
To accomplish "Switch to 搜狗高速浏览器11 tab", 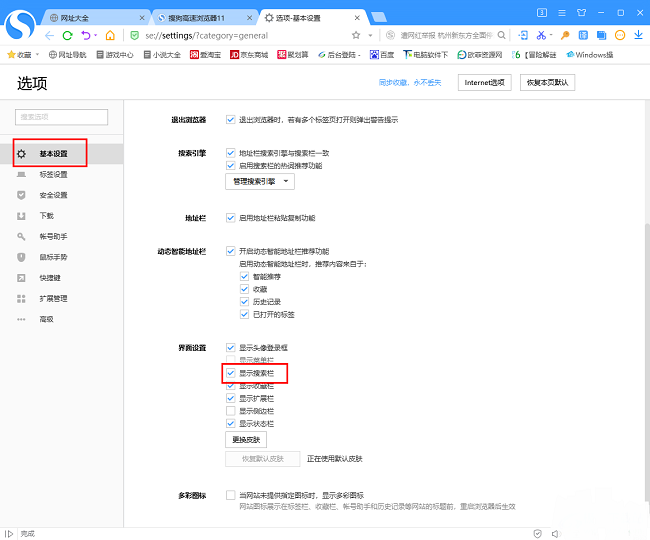I will point(202,18).
